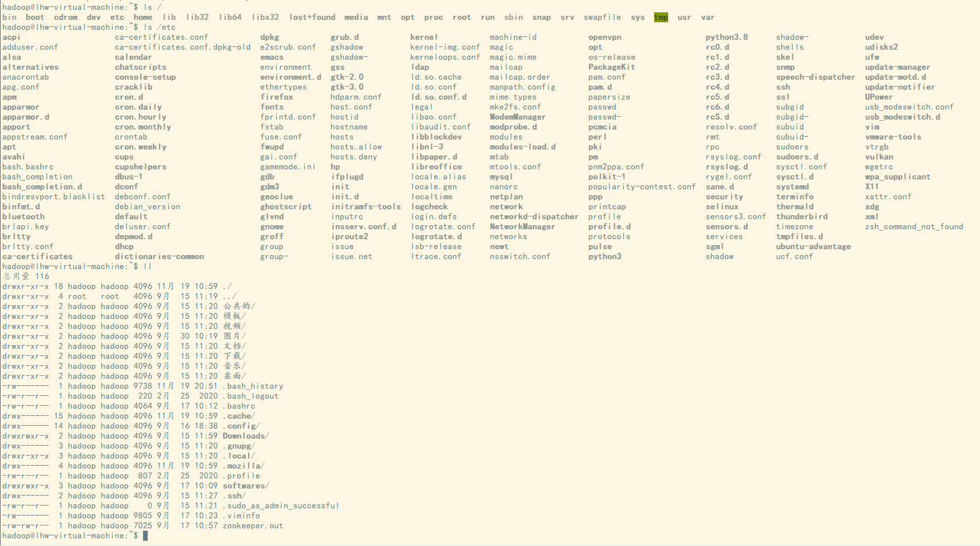The image size is (980, 546).
Task: Click the 'acpi' directory name
Action: click(11, 38)
